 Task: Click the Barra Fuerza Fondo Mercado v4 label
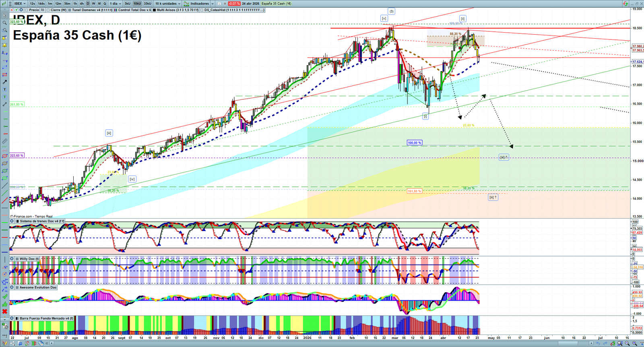(x=46, y=318)
